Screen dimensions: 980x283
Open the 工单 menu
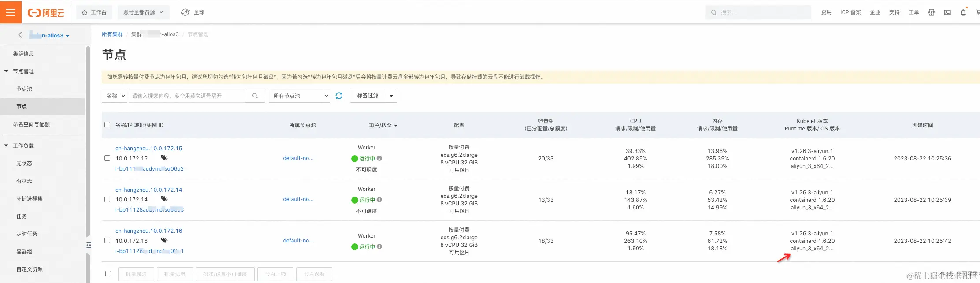[913, 12]
